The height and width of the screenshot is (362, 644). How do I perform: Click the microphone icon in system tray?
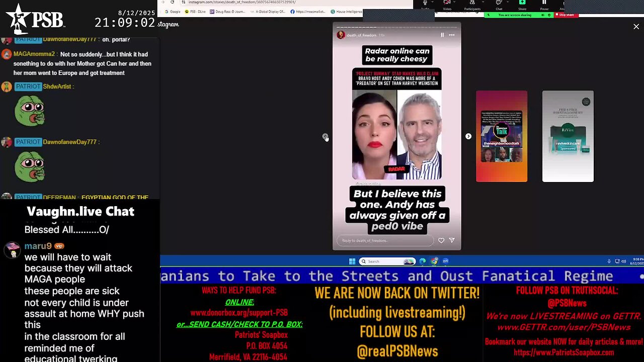[x=609, y=261]
